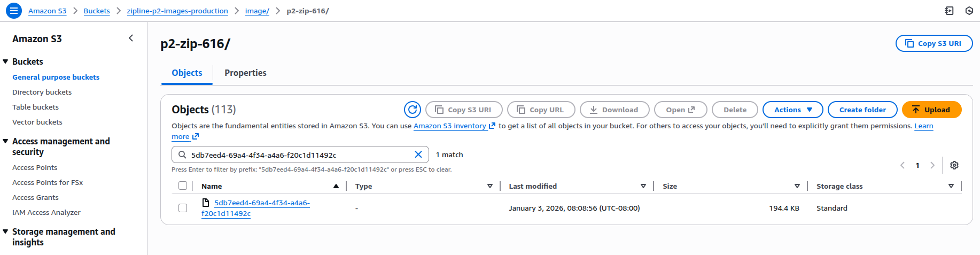The image size is (980, 255).
Task: Collapse the Buckets section
Action: pos(5,61)
